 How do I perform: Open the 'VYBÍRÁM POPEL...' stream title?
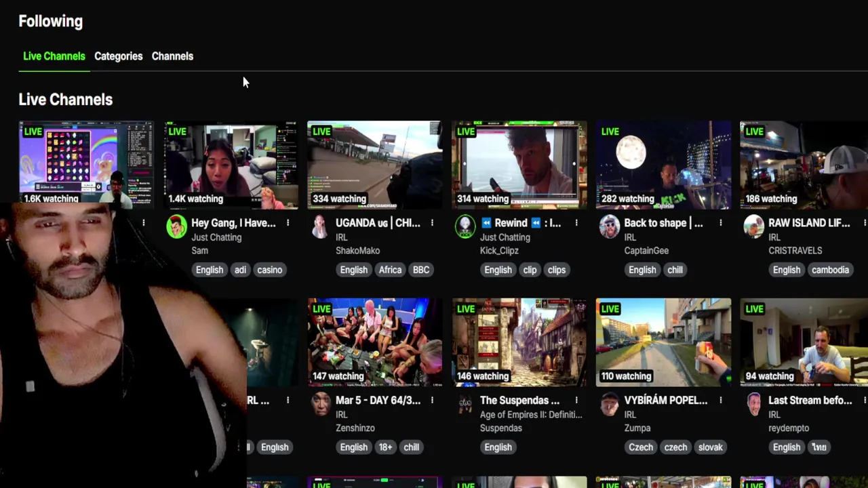[x=665, y=401]
